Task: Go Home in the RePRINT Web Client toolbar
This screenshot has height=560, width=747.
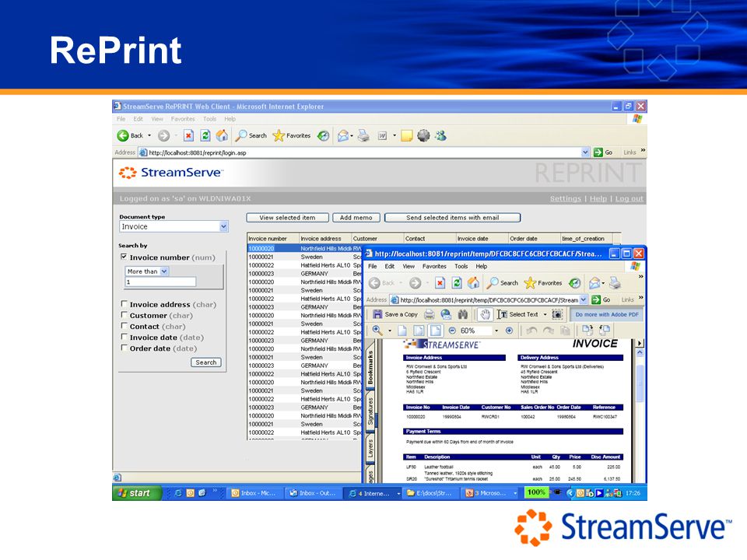Action: pos(222,135)
